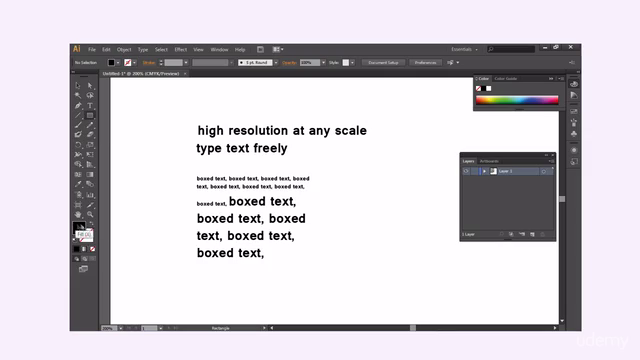Select the Pencil tool
This screenshot has width=640, height=360.
90,125
